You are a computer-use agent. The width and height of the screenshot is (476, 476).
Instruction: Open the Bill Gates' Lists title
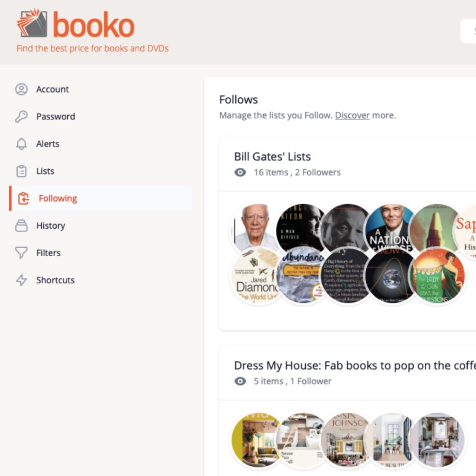pos(272,157)
